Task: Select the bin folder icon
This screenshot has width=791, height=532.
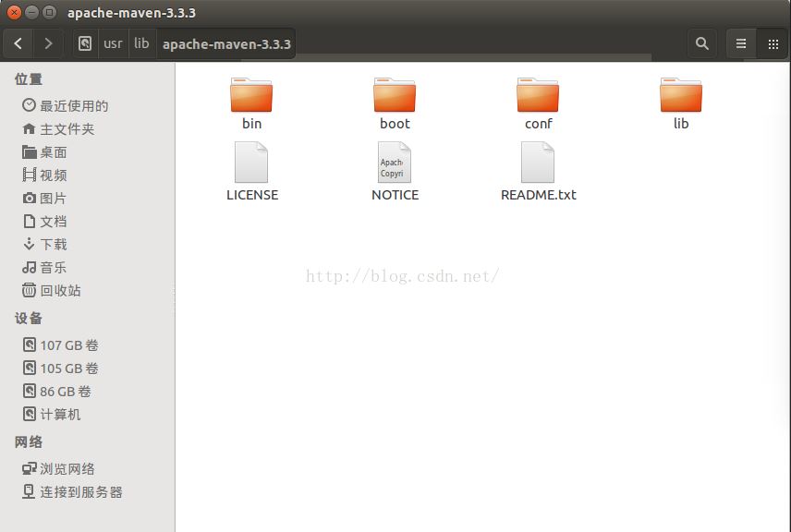Action: point(251,95)
